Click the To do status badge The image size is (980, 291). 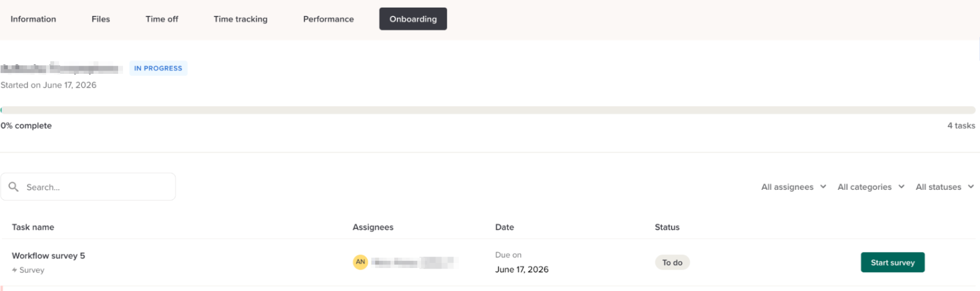click(x=672, y=263)
